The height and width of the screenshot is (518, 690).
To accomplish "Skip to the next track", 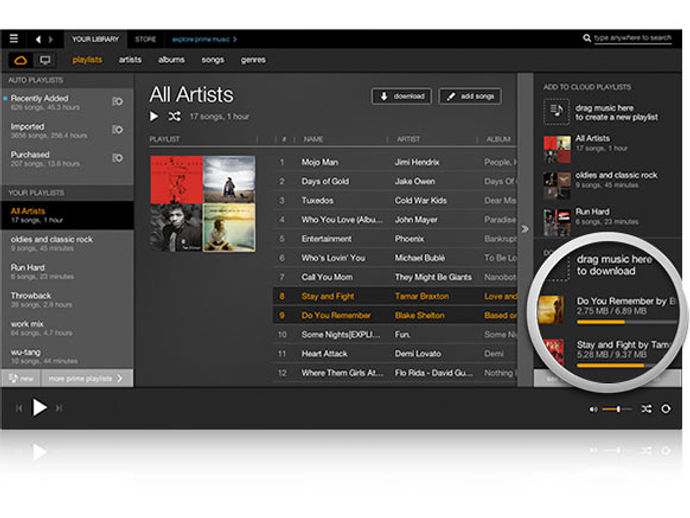I will pyautogui.click(x=59, y=408).
